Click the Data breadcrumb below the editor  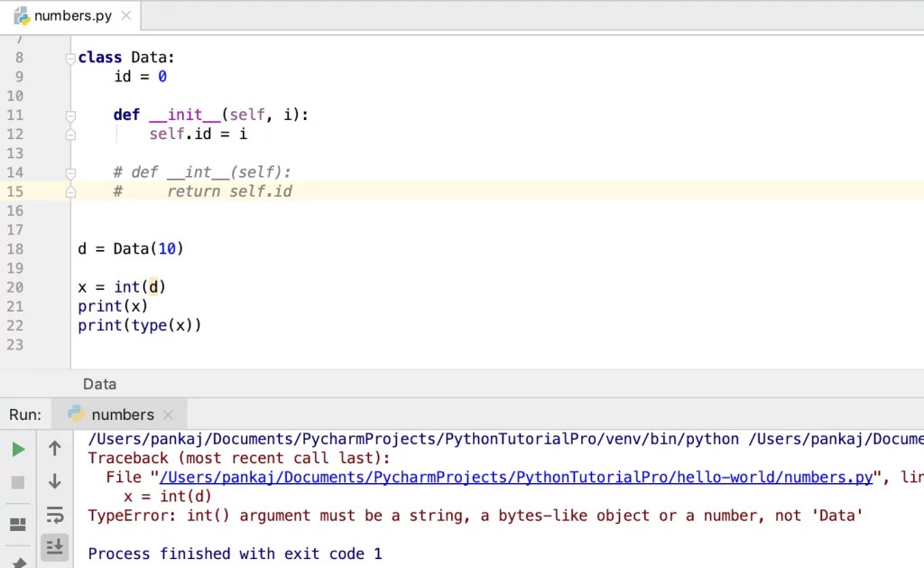coord(99,384)
